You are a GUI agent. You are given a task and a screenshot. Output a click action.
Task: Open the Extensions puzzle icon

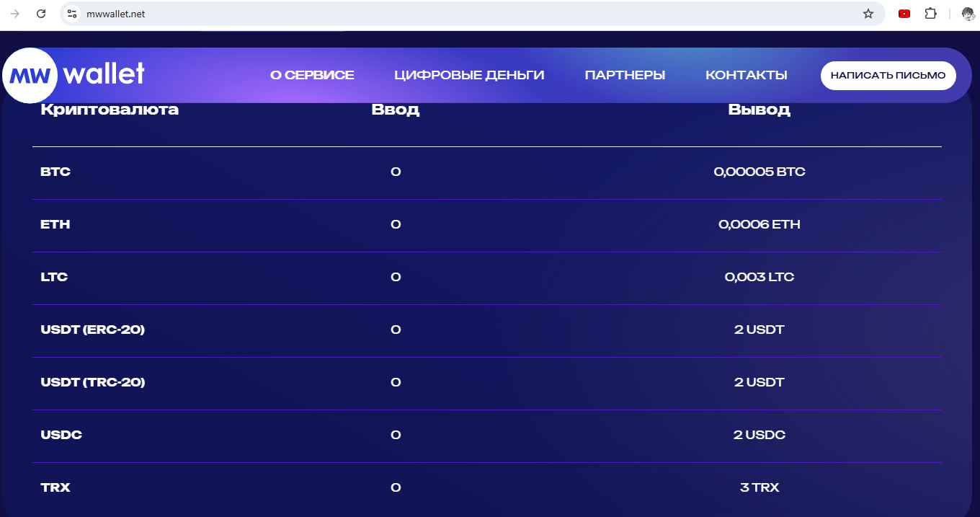[x=930, y=14]
